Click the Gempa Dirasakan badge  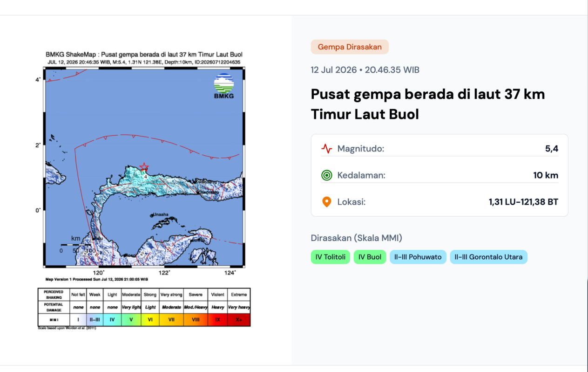tap(350, 47)
